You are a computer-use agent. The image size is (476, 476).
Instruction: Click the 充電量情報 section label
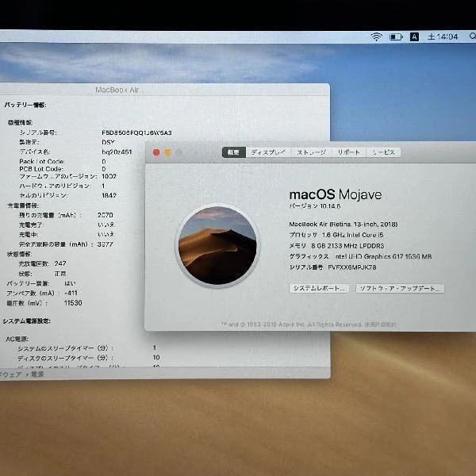tap(23, 205)
